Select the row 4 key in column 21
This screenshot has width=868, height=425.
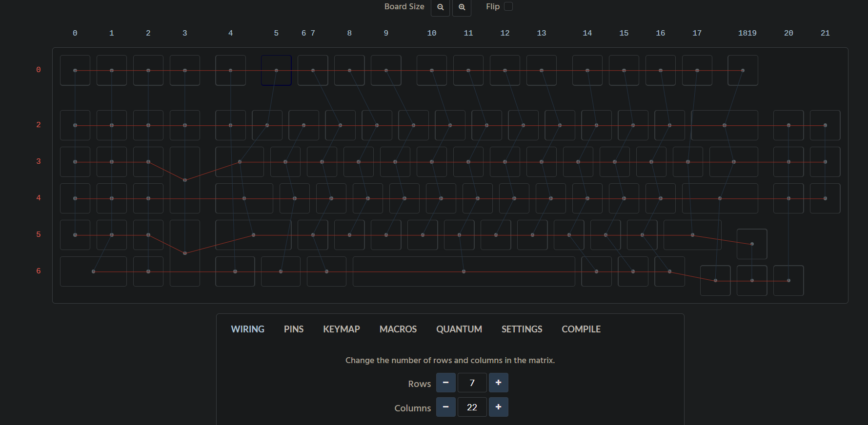(825, 198)
